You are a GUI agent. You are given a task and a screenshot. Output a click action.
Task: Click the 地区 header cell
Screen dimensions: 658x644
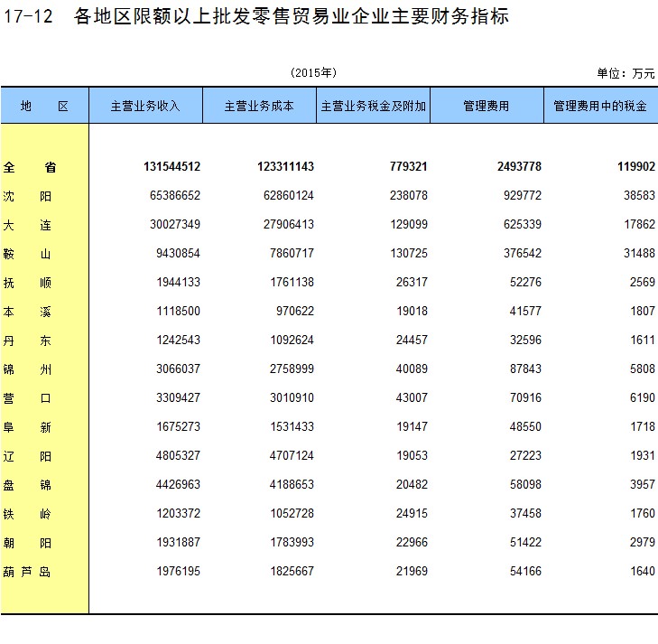click(x=44, y=106)
